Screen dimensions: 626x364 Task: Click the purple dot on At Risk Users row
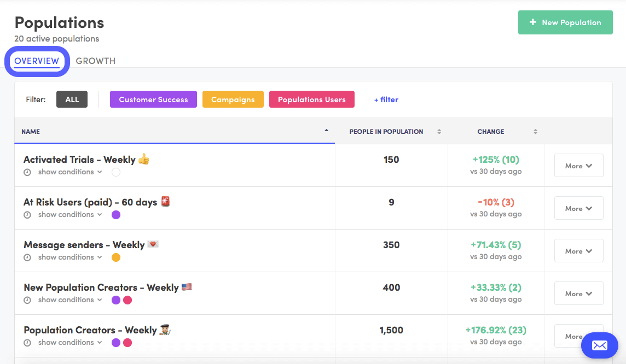[x=115, y=215]
